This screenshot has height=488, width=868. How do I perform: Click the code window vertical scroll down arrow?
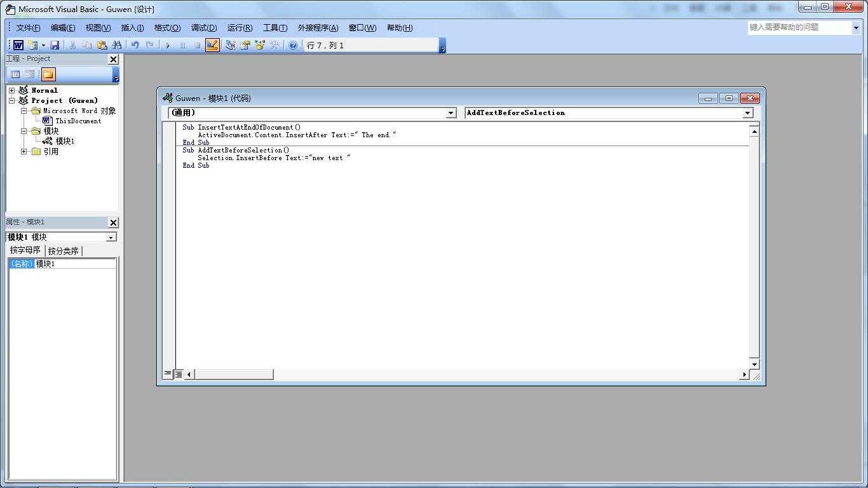tap(754, 364)
